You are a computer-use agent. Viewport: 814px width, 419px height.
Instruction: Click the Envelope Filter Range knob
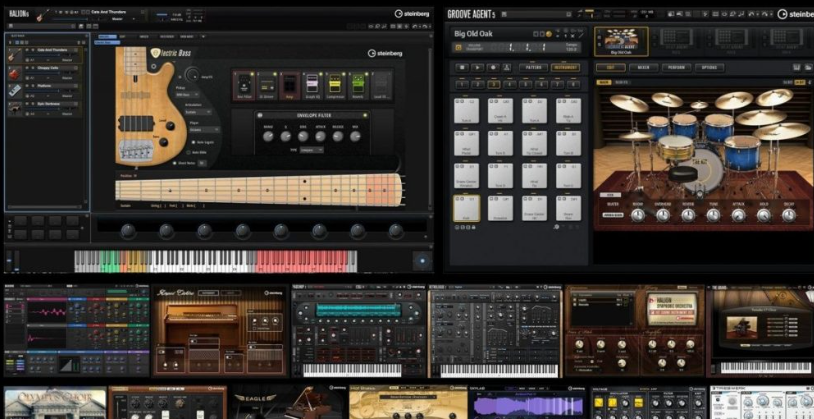coord(268,137)
